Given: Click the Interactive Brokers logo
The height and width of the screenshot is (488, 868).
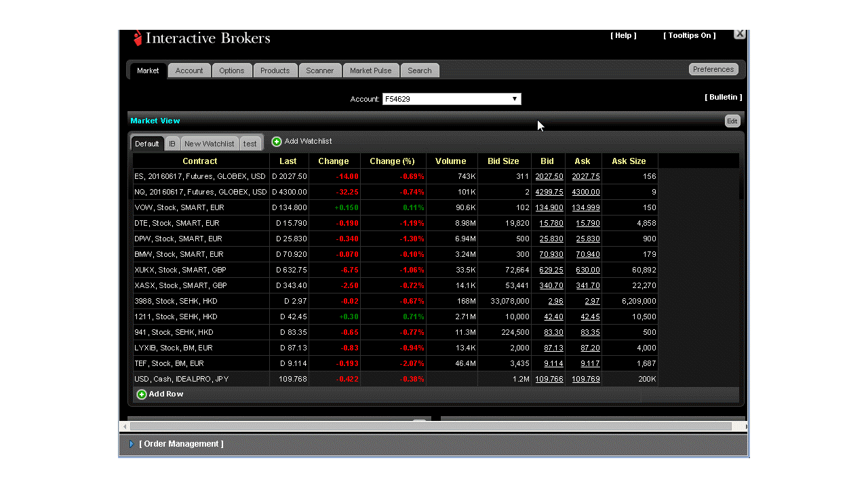Looking at the screenshot, I should [202, 38].
